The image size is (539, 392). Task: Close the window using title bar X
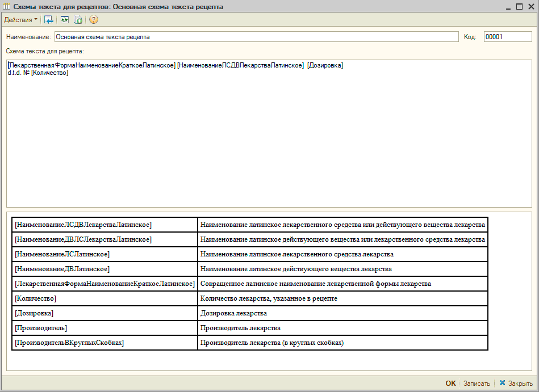pos(530,7)
